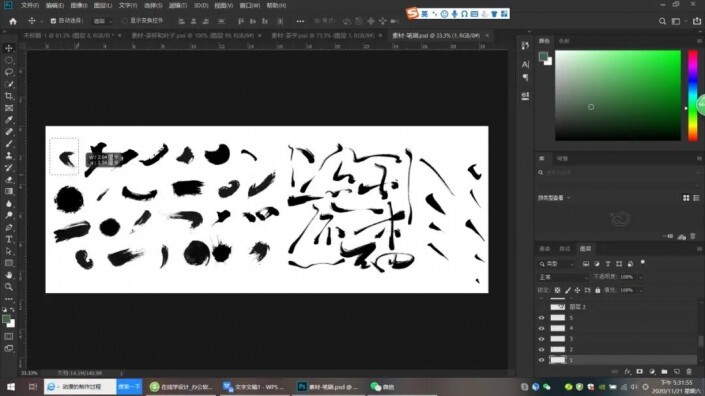This screenshot has height=396, width=705.
Task: Switch to the 素材-茶字.psd document tab
Action: coord(322,35)
